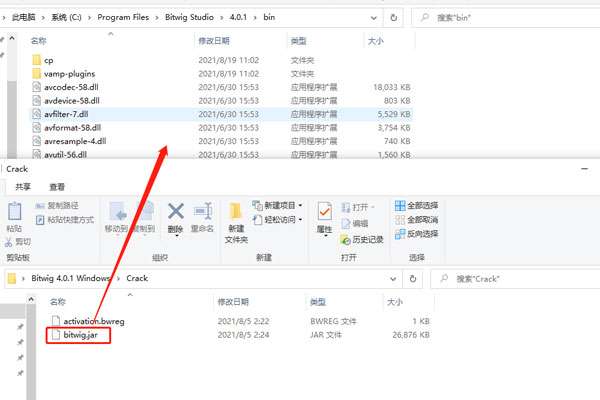Sort bin files by date modified (修改日期)

pyautogui.click(x=214, y=41)
